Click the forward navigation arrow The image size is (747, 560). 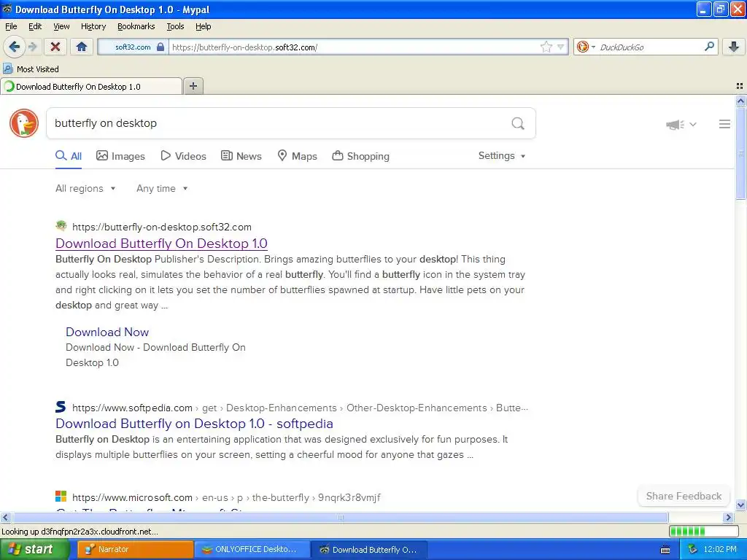click(x=32, y=47)
